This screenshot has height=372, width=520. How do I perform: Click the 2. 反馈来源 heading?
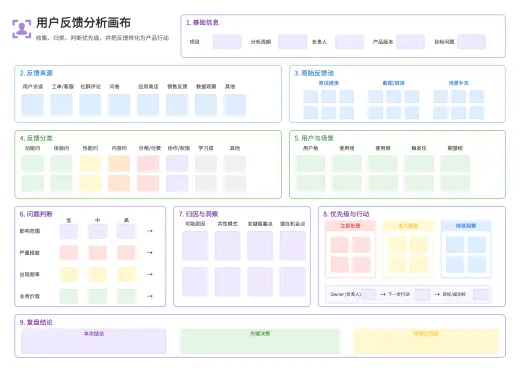(36, 73)
